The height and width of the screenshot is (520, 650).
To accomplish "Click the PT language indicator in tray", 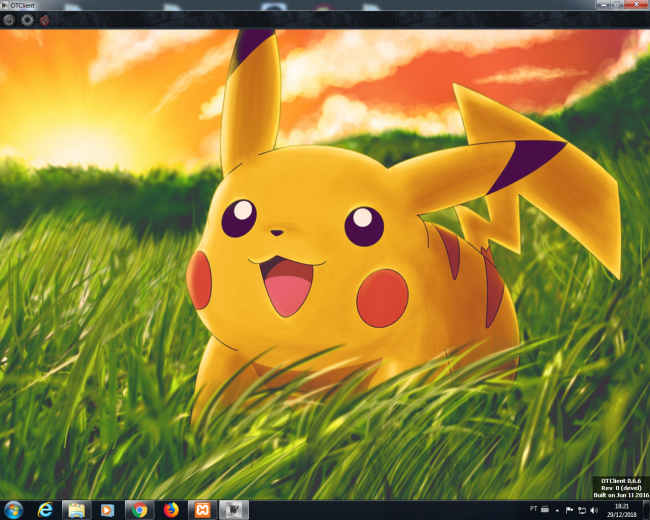I will 534,509.
